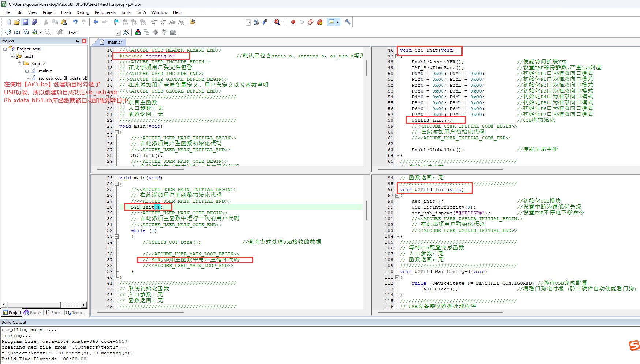Screen dimensions: 640x364
Task: Collapse USBLIB_Init fold at line 97
Action: point(397,195)
